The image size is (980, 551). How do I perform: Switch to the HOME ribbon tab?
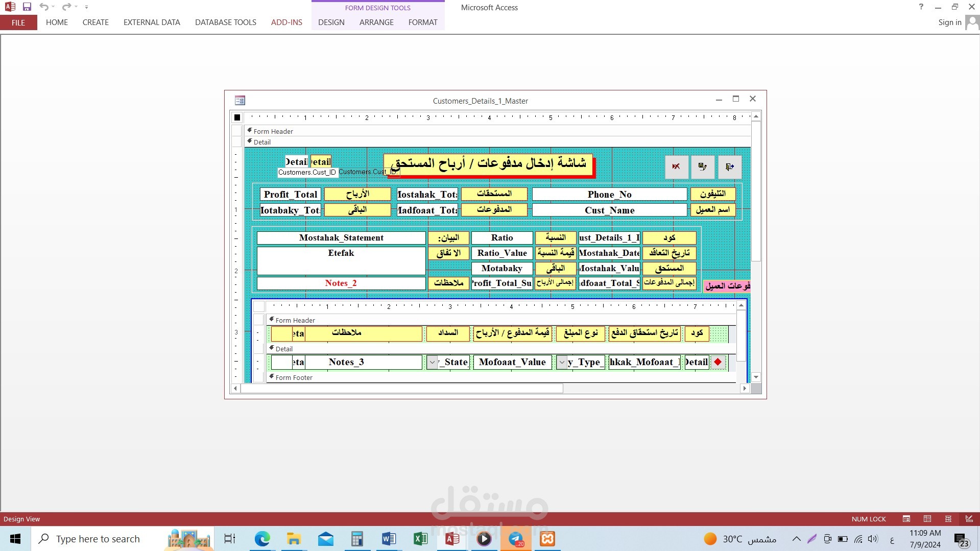(x=57, y=22)
